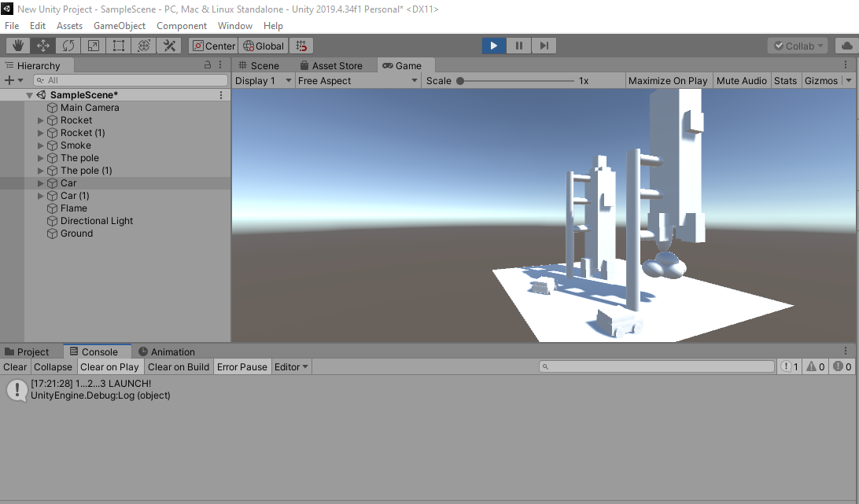Click the Hierarchy search field

coord(130,80)
